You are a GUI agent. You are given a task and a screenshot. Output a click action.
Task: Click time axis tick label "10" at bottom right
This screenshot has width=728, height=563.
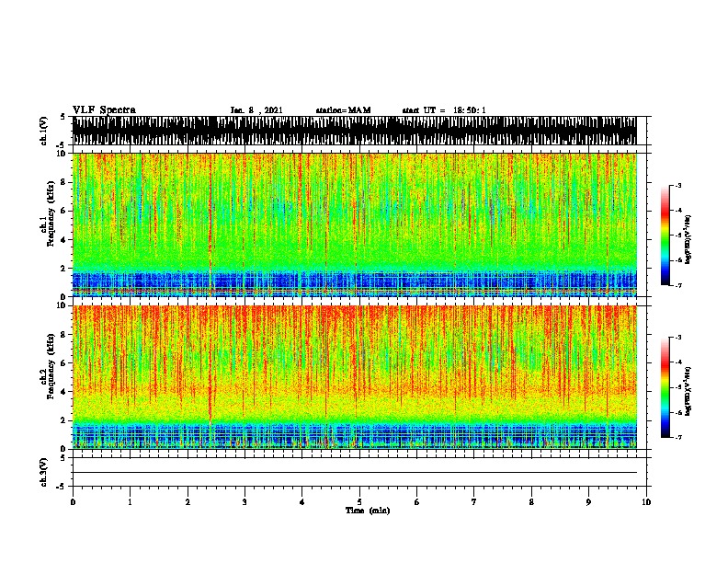point(646,502)
